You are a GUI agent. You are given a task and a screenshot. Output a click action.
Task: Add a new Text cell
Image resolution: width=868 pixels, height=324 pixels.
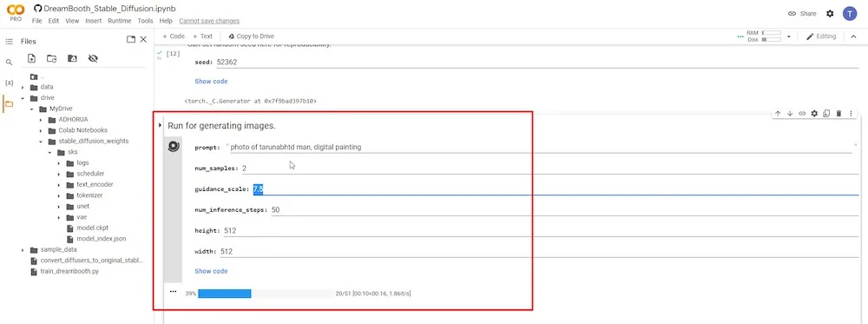point(202,36)
